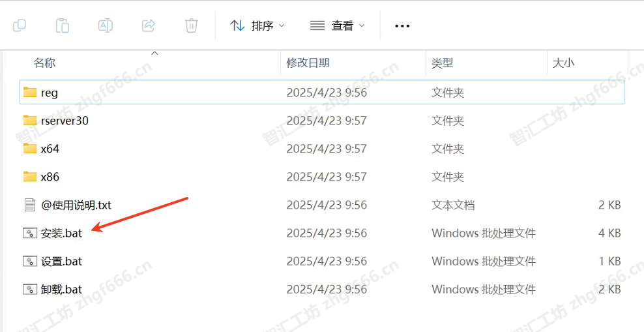
Task: Click the 设置.bat batch file icon
Action: (30, 261)
